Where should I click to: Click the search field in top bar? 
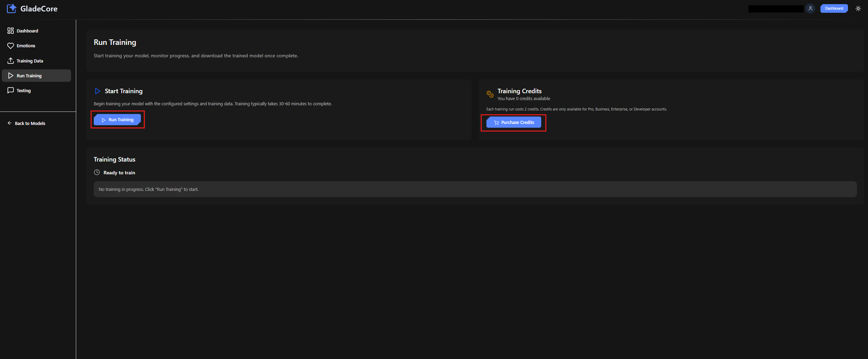pos(776,8)
